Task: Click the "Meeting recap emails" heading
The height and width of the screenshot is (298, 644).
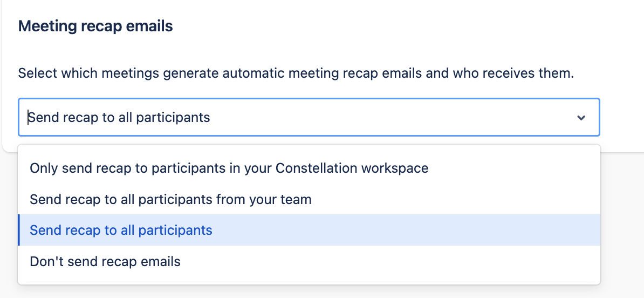Action: pyautogui.click(x=95, y=26)
